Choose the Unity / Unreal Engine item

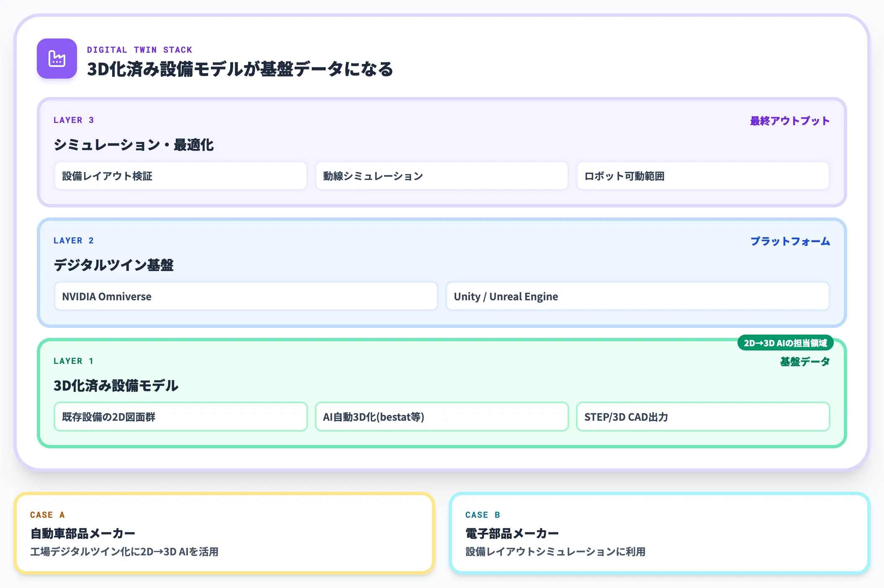click(638, 297)
